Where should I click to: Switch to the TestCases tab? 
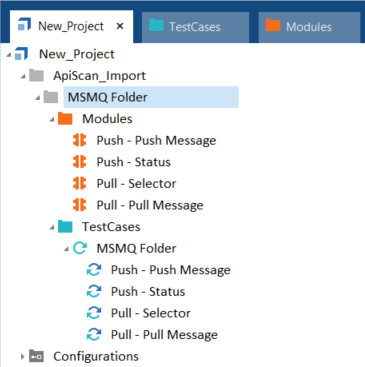coord(195,27)
